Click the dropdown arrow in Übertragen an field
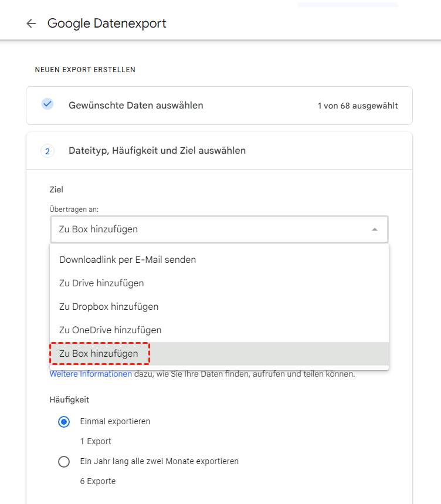Viewport: 441px width, 504px height. 375,229
